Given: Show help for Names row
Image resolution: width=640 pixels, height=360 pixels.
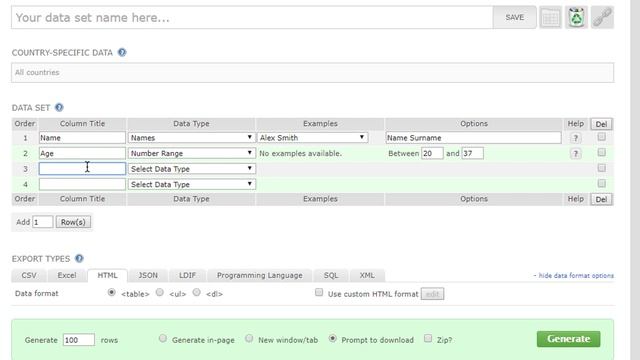Looking at the screenshot, I should coord(576,138).
